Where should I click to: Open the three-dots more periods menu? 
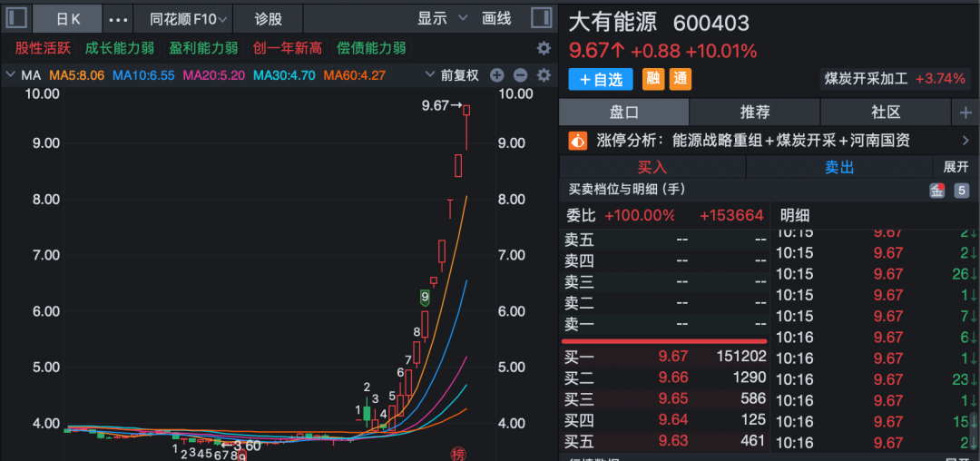pyautogui.click(x=118, y=19)
